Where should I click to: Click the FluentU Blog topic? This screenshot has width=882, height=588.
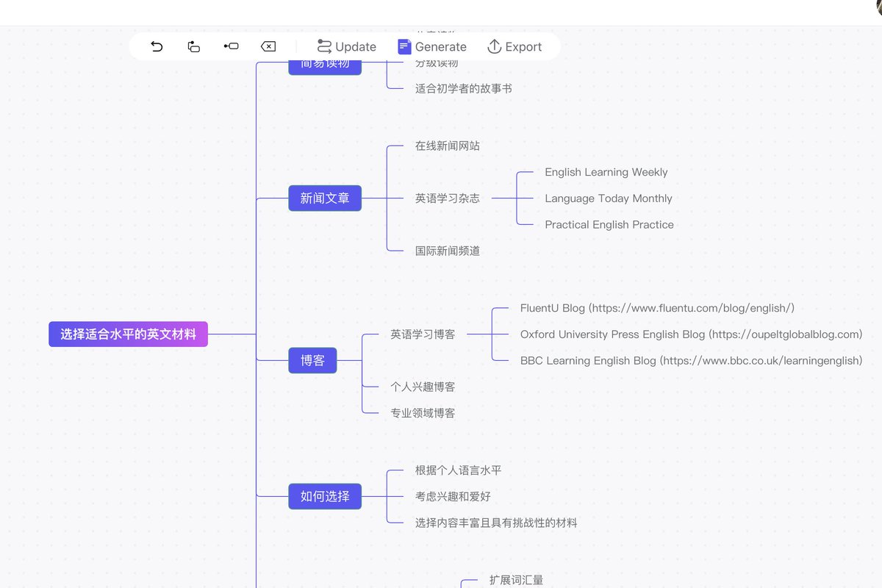[x=657, y=308]
